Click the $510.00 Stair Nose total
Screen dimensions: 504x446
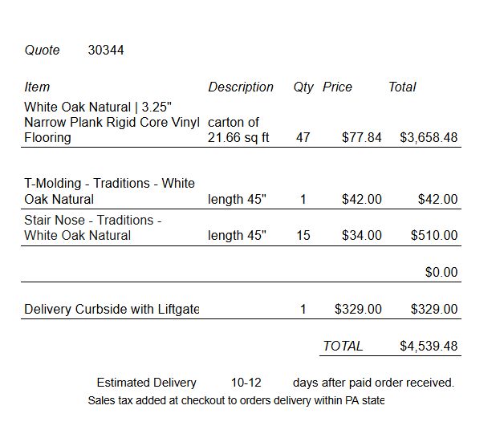point(434,235)
